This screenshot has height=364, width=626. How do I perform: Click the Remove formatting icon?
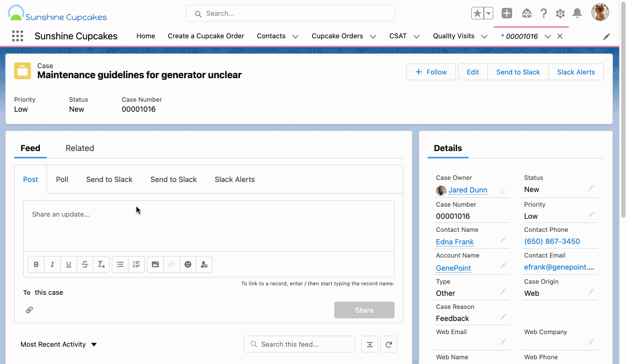point(101,264)
